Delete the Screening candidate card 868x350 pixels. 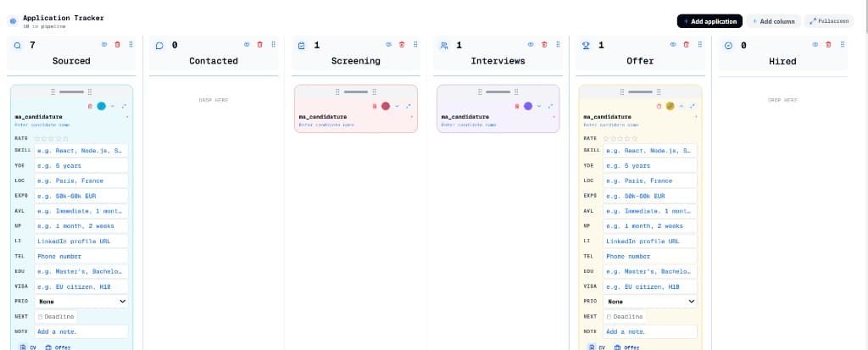click(x=374, y=106)
